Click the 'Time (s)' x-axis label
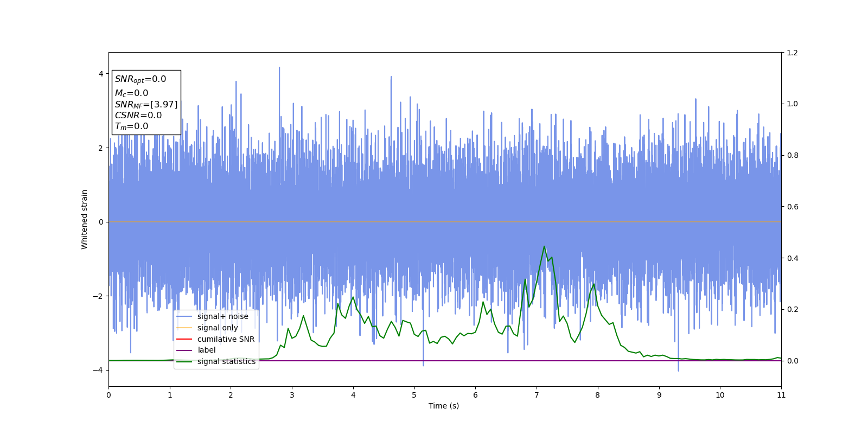Viewport: 868px width, 434px height. [444, 406]
